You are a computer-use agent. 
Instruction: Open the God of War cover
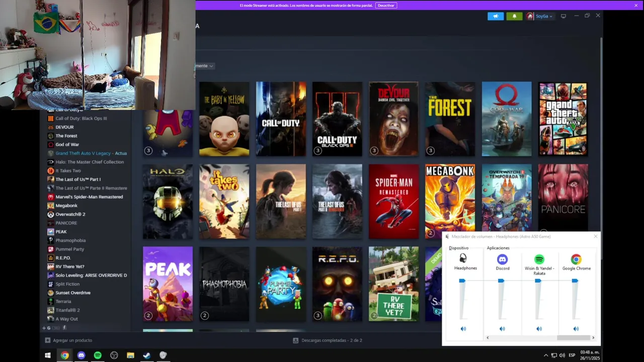coord(507,119)
